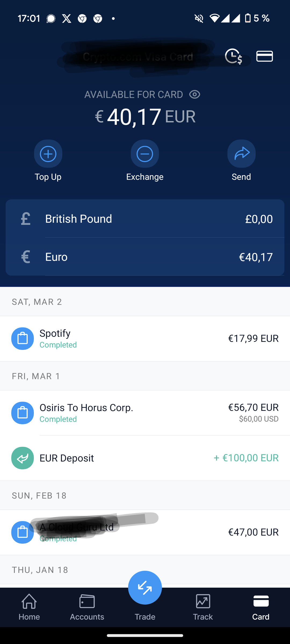Tap the Top Up plus icon

tap(48, 154)
